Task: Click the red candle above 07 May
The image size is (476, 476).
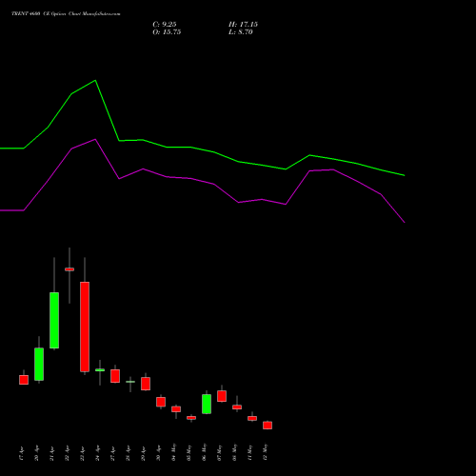Action: click(222, 396)
